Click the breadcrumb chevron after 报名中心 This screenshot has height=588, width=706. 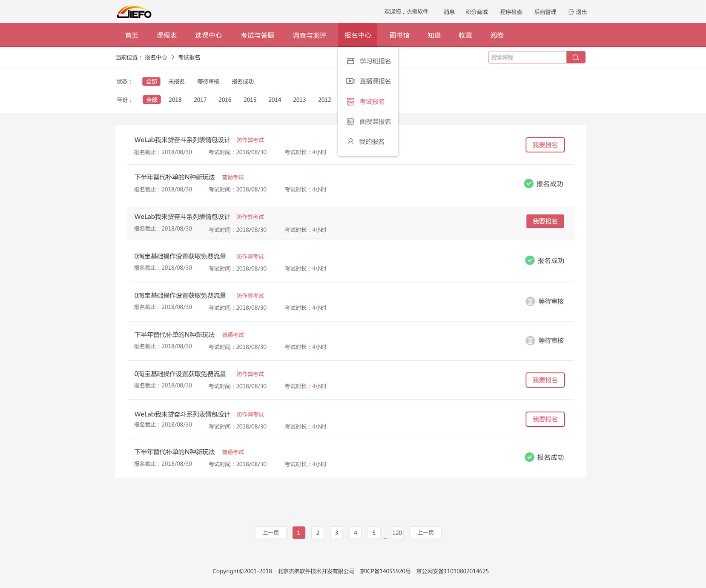click(173, 57)
